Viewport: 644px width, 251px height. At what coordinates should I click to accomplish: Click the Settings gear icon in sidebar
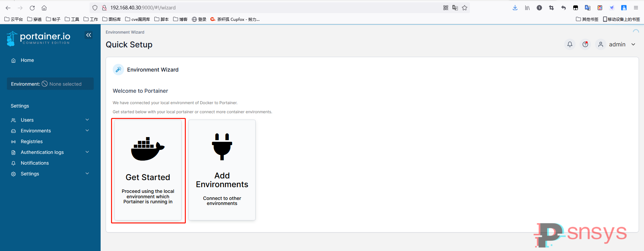click(x=13, y=174)
